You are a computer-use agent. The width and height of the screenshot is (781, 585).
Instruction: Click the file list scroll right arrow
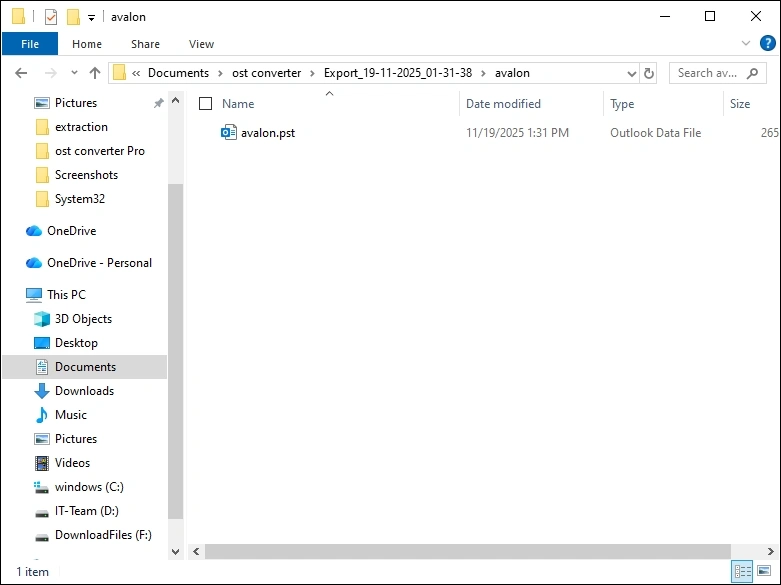pyautogui.click(x=771, y=552)
